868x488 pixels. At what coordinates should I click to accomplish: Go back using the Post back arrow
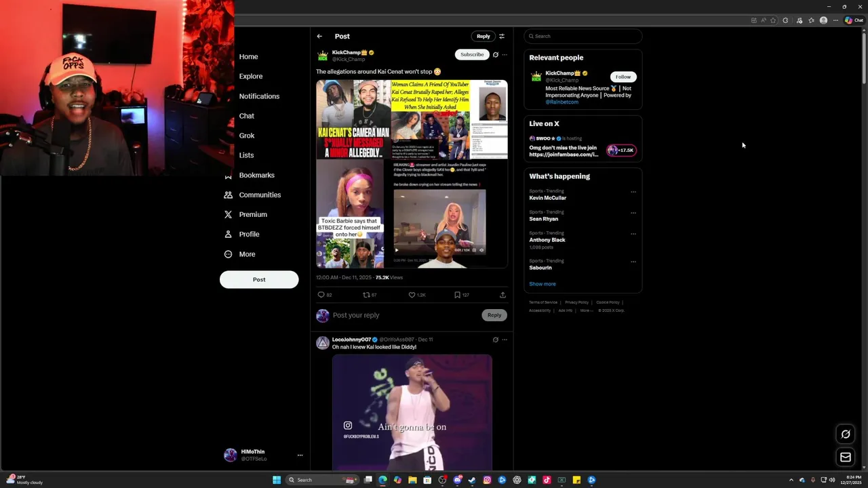(x=319, y=36)
